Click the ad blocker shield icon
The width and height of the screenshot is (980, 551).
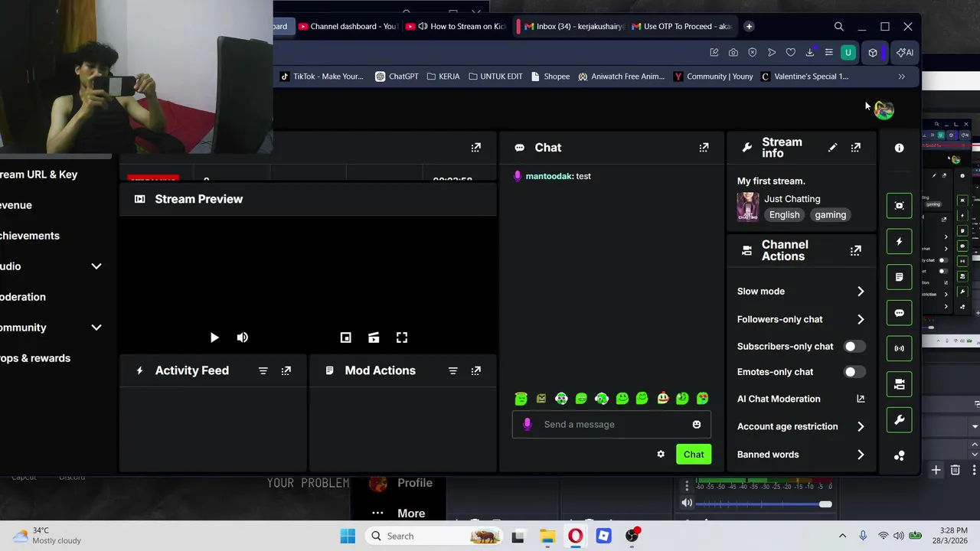coord(752,52)
